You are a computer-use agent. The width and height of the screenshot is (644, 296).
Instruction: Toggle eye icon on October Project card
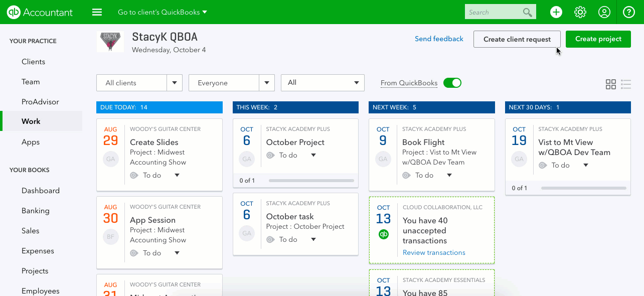(270, 155)
